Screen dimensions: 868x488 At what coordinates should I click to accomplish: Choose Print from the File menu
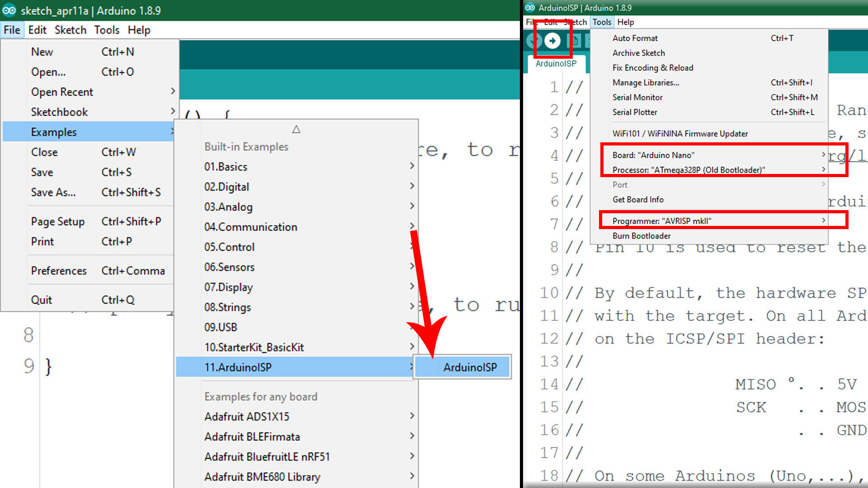(x=88, y=241)
